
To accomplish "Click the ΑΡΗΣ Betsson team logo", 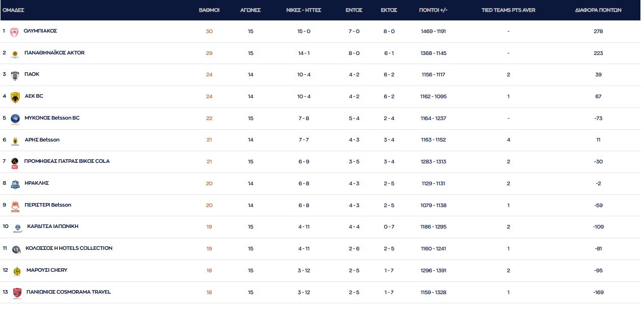I will click(15, 140).
